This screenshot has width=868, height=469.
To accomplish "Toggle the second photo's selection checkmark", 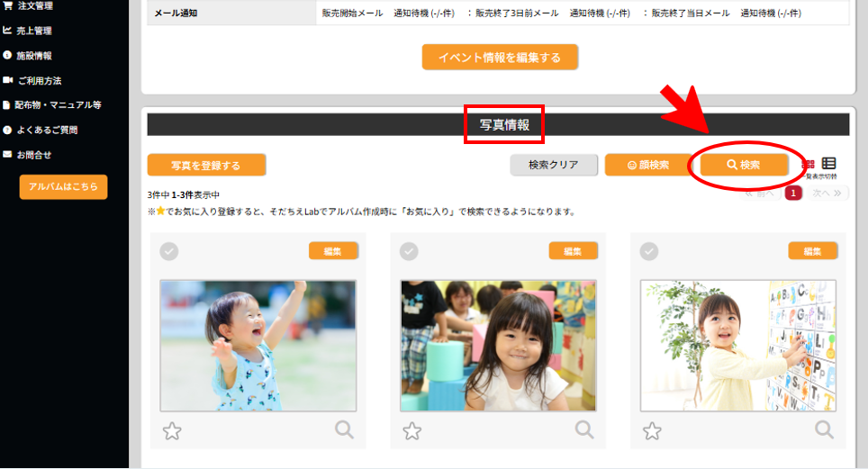I will [409, 251].
